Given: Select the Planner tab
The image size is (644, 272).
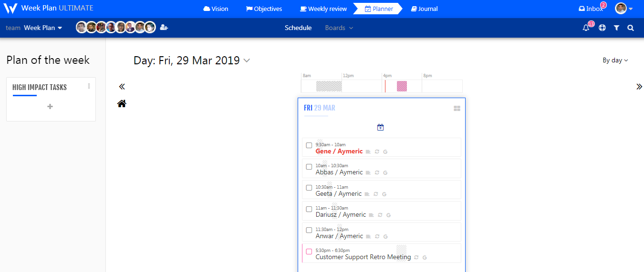Looking at the screenshot, I should 378,9.
